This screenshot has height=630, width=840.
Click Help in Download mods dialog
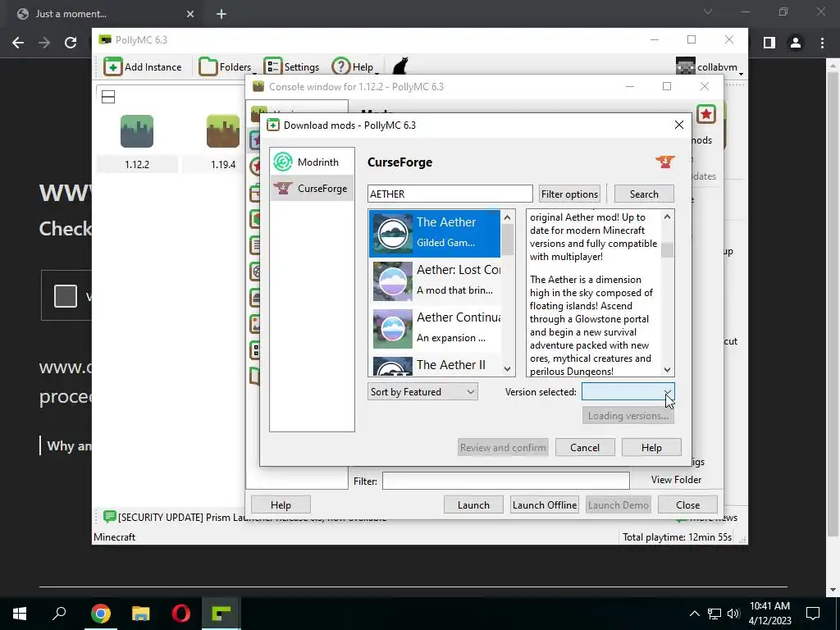[x=651, y=447]
